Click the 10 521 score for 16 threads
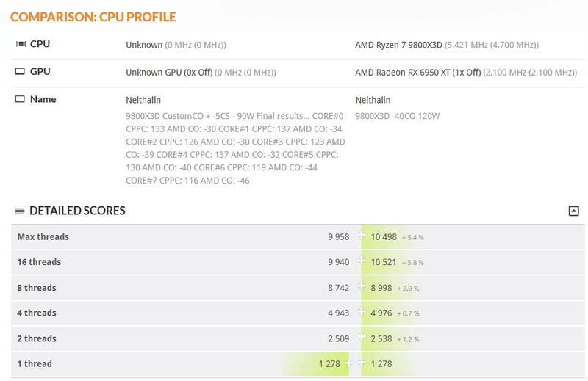The height and width of the screenshot is (381, 588). pyautogui.click(x=384, y=262)
